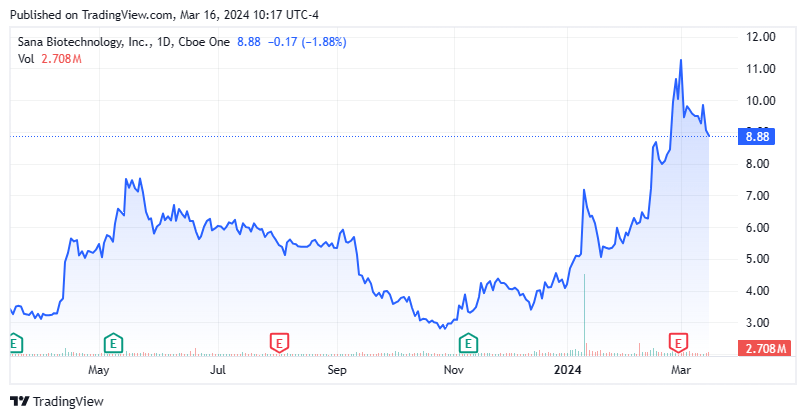Click the 6.00 price axis value
Image resolution: width=806 pixels, height=419 pixels.
(758, 228)
